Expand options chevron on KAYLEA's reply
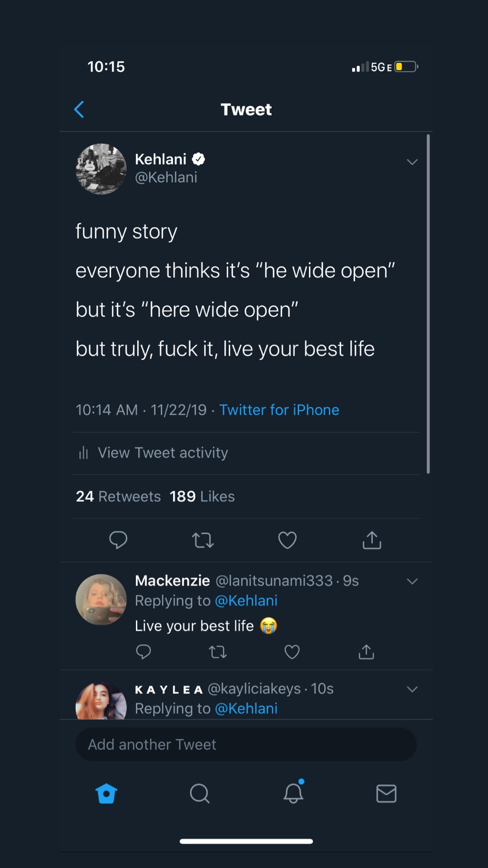The image size is (488, 868). [x=412, y=689]
